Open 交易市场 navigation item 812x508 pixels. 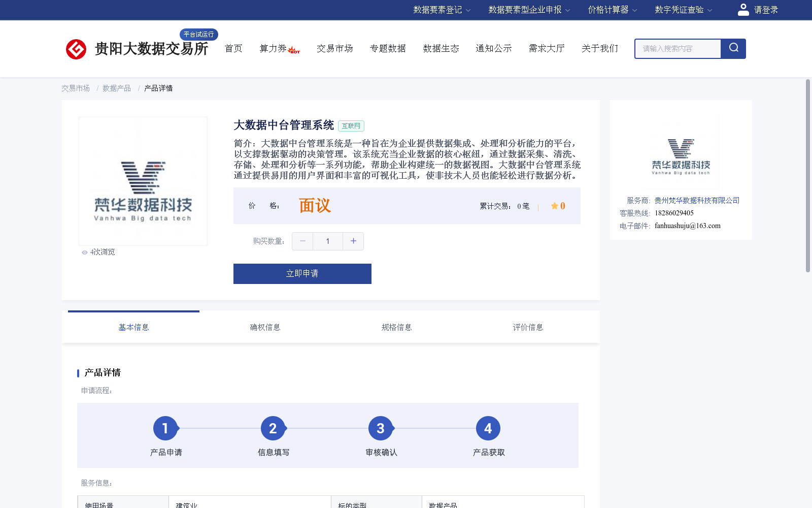tap(335, 48)
